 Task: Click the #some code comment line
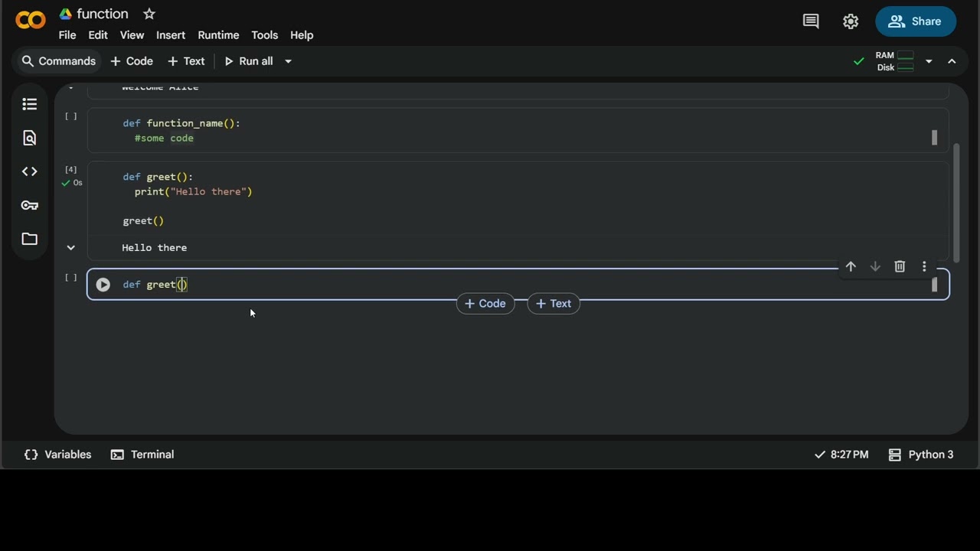pyautogui.click(x=164, y=139)
